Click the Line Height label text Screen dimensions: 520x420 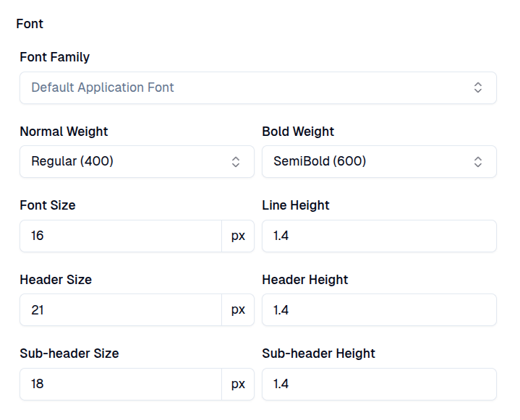(x=295, y=205)
